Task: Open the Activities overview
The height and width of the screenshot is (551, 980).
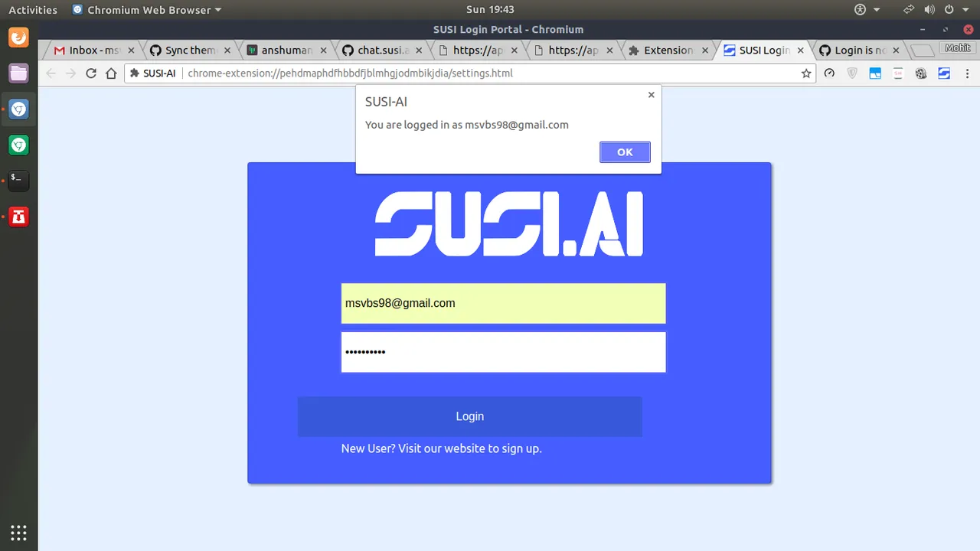Action: (33, 10)
